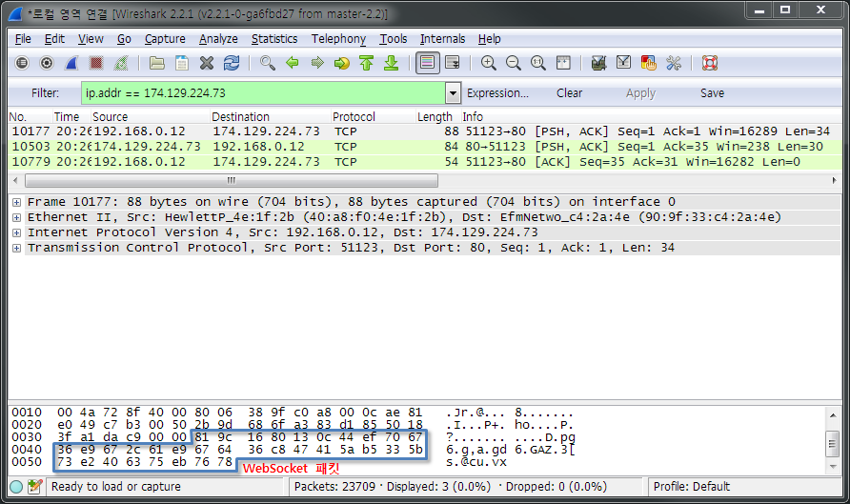Toggle packet list colorization
850x504 pixels.
pyautogui.click(x=427, y=64)
